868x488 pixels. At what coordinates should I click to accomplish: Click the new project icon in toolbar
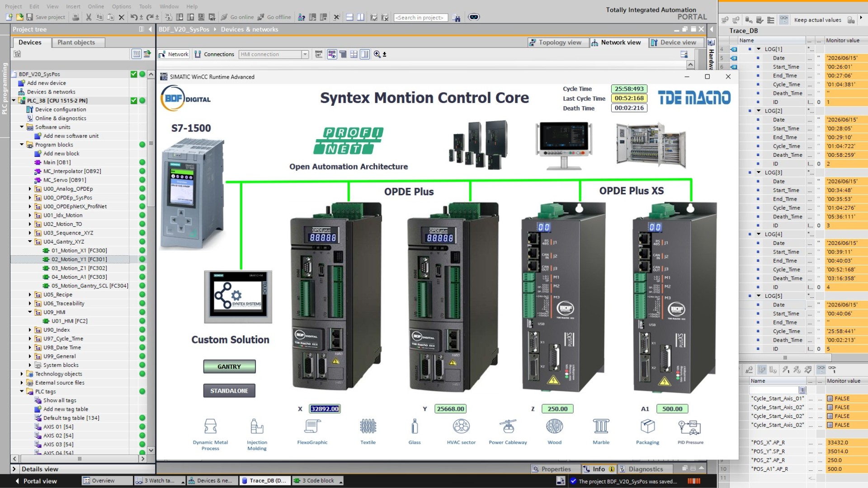click(x=9, y=17)
